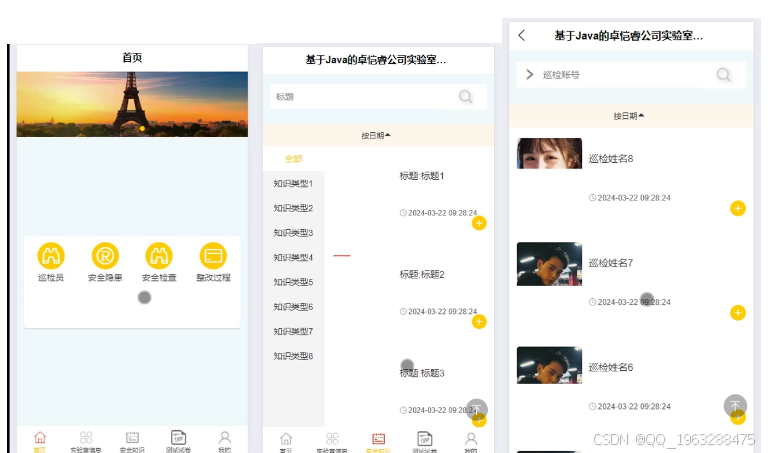Click timestamp under 标题2 entry
Screen dimensions: 770x453
coord(439,311)
